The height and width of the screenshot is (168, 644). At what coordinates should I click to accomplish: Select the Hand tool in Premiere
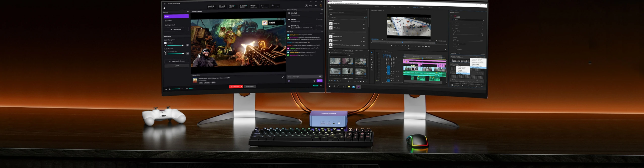click(372, 67)
